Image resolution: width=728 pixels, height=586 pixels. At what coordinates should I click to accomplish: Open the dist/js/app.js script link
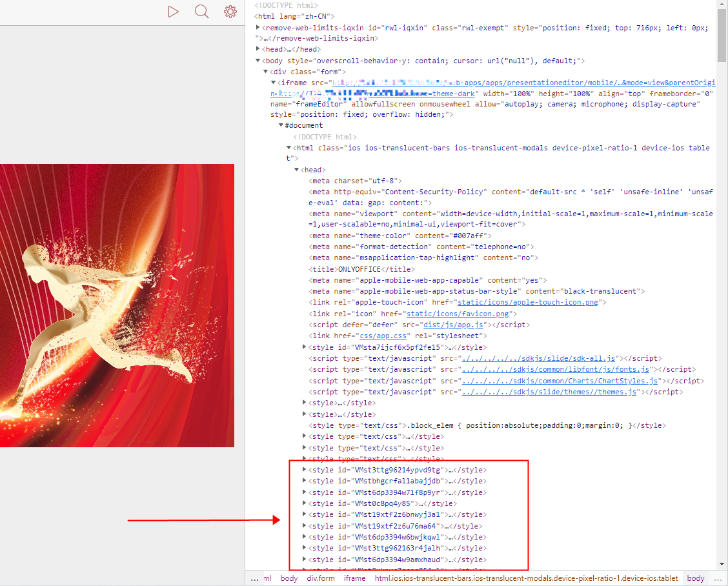453,325
